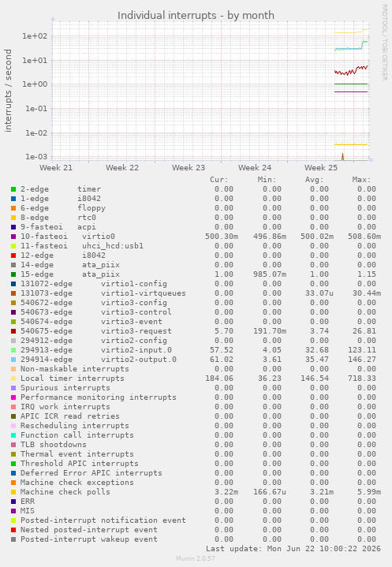Click the 'acpi' legend entry
Screen dimensions: 392x567
[87, 227]
